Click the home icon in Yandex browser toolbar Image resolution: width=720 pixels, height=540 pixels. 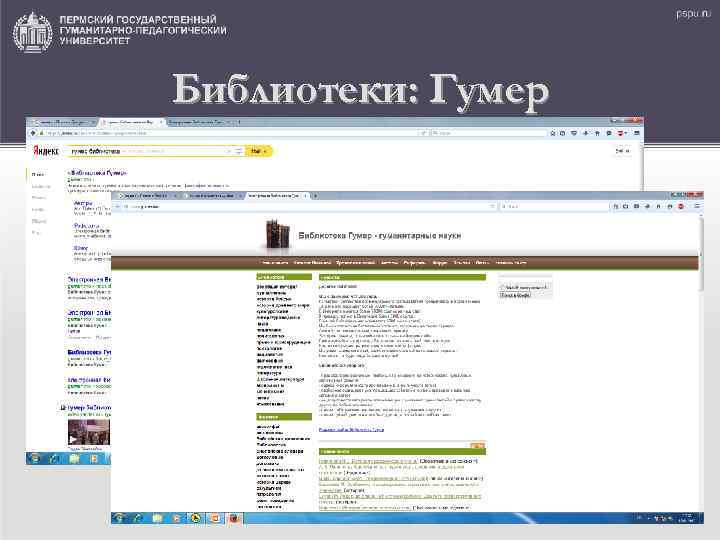[597, 133]
